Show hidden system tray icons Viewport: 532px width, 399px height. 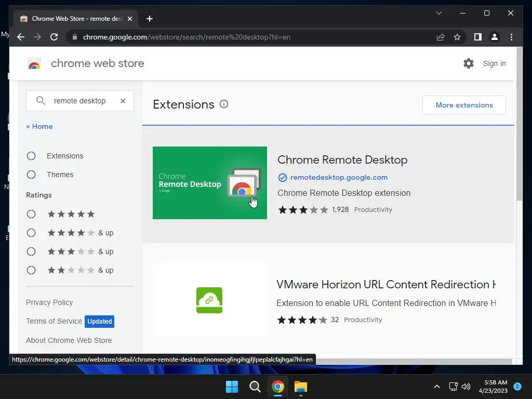436,387
